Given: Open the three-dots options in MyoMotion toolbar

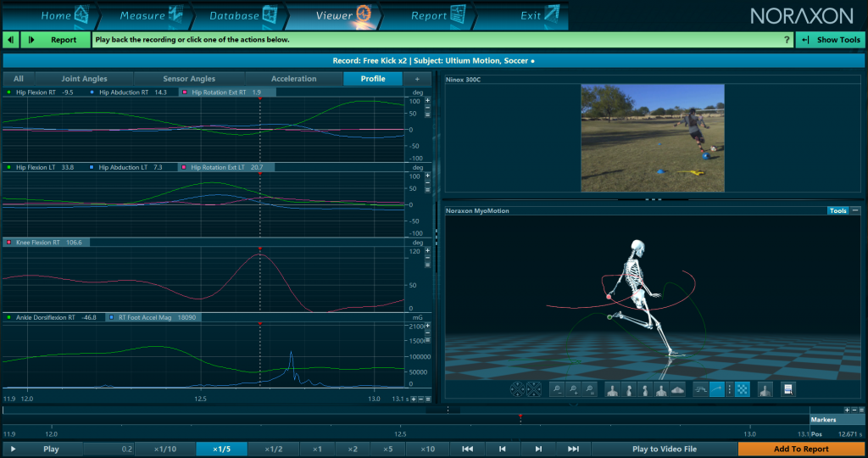Looking at the screenshot, I should coord(729,389).
